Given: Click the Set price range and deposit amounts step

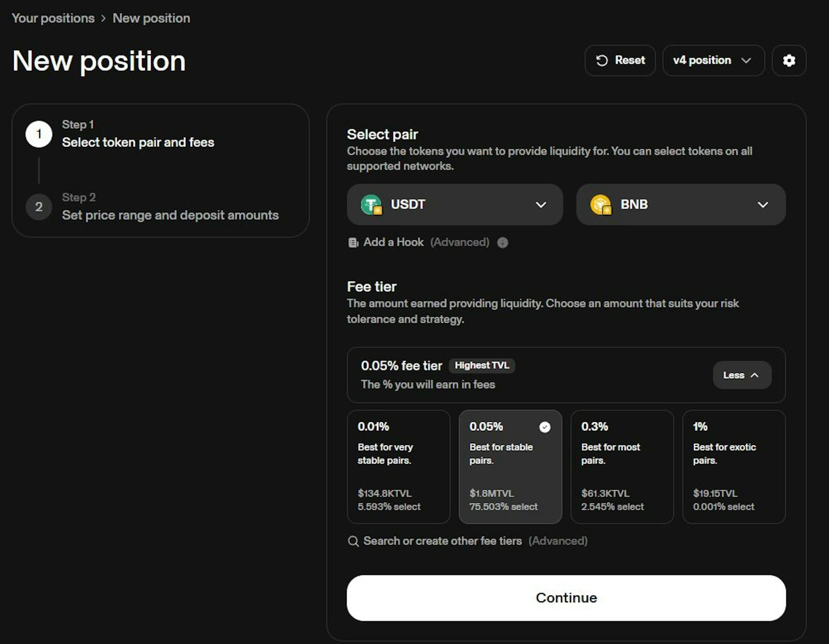Looking at the screenshot, I should 170,215.
